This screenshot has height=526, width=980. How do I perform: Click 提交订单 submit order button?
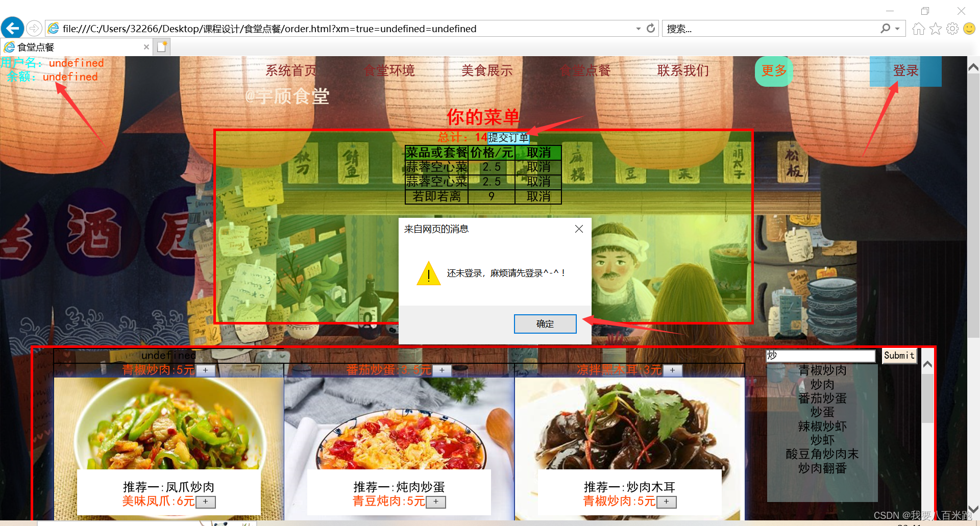[x=508, y=138]
